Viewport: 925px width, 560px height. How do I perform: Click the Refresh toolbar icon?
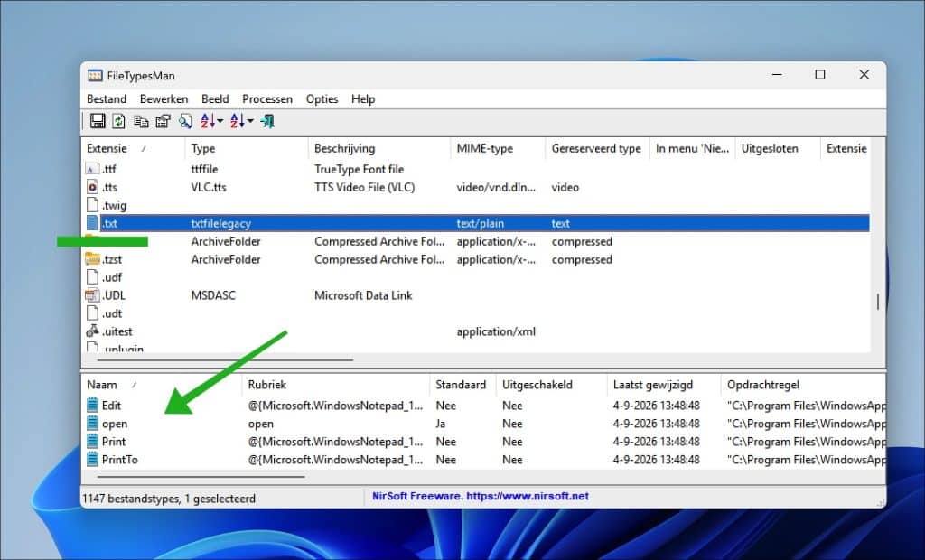click(x=118, y=121)
